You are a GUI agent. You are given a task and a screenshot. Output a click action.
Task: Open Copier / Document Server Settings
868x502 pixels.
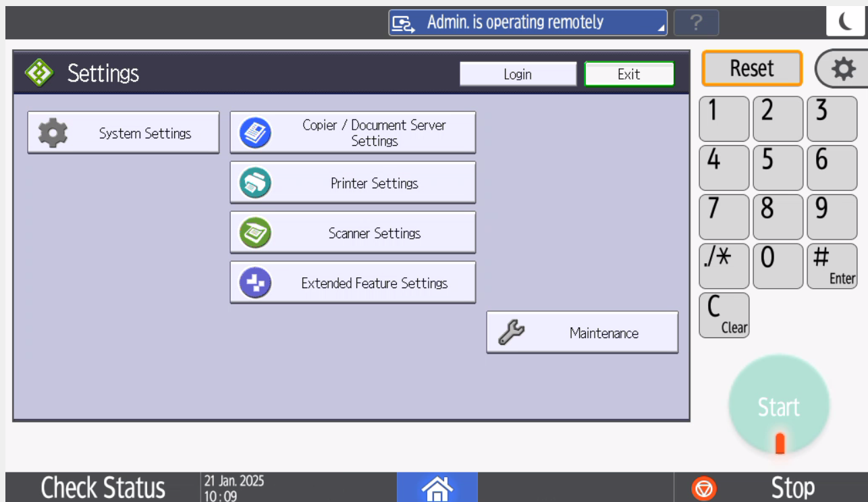[x=352, y=132]
